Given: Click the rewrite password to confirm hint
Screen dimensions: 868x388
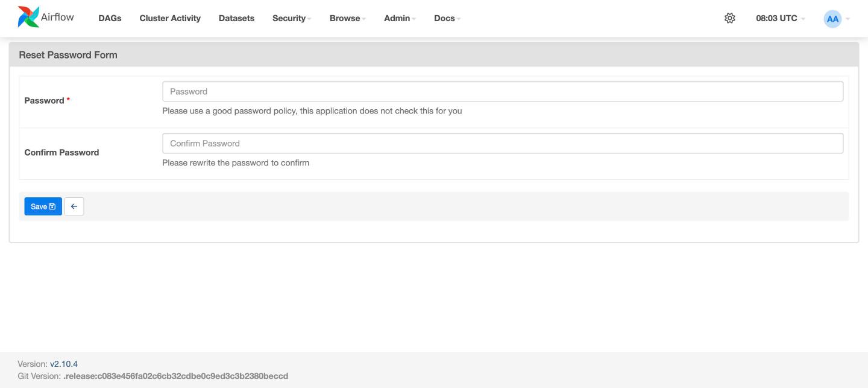Looking at the screenshot, I should [236, 163].
